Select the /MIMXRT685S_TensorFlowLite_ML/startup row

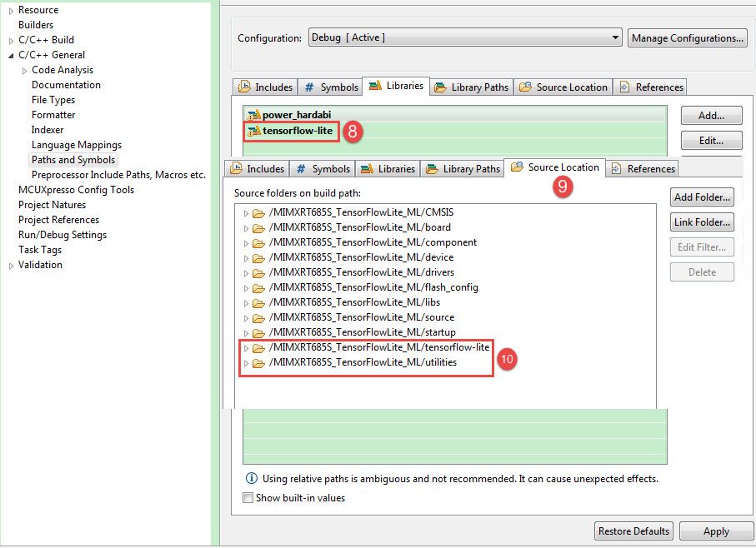[362, 332]
